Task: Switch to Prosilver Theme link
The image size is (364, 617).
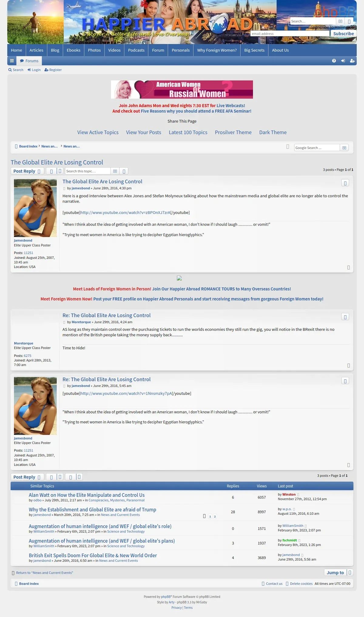Action: (x=233, y=132)
